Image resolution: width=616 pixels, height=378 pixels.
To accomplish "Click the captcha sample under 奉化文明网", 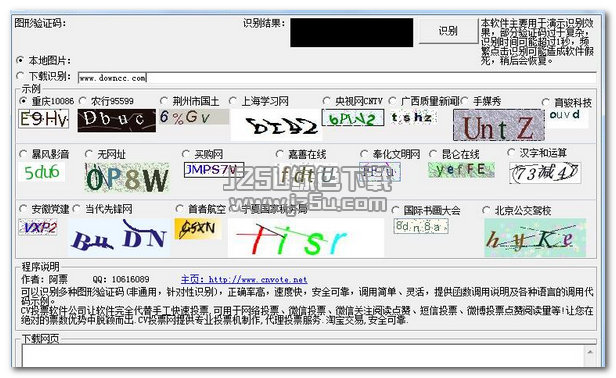I will (380, 172).
